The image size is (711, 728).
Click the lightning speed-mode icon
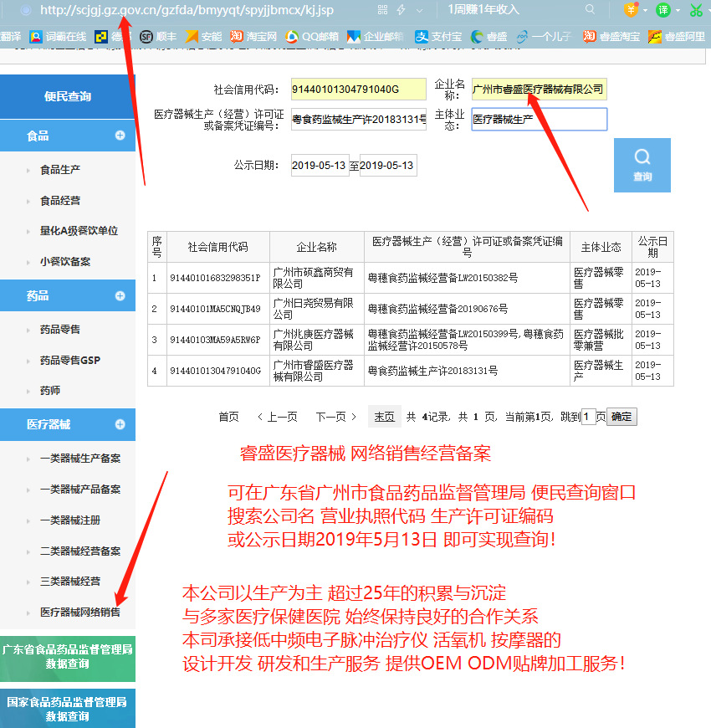(402, 10)
